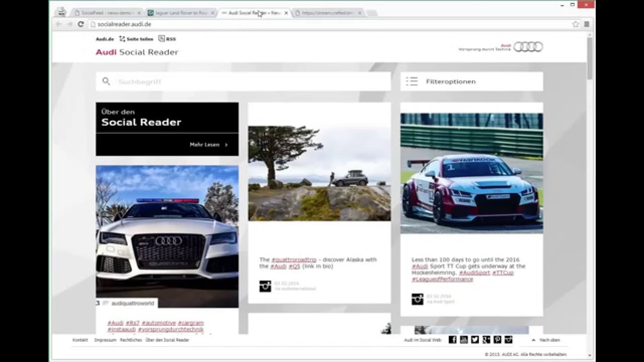Click the Audi.de link
This screenshot has height=362, width=644.
click(x=105, y=39)
